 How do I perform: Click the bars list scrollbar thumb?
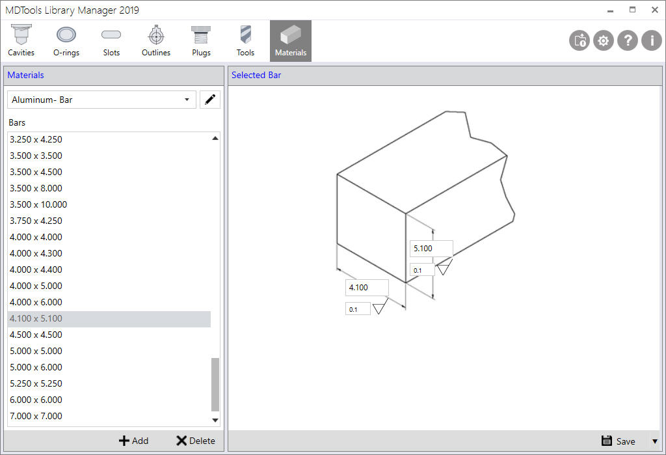tap(215, 384)
